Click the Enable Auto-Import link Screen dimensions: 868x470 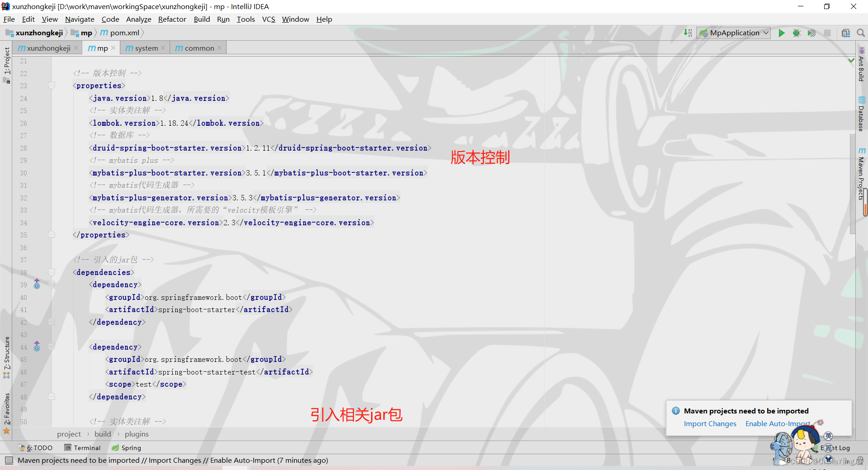click(x=778, y=424)
